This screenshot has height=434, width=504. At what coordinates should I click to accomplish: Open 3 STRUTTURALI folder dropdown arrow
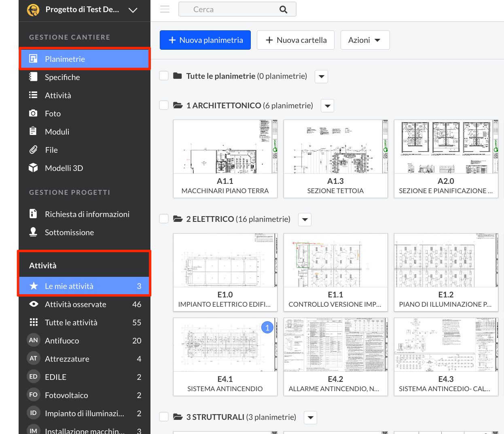point(310,417)
